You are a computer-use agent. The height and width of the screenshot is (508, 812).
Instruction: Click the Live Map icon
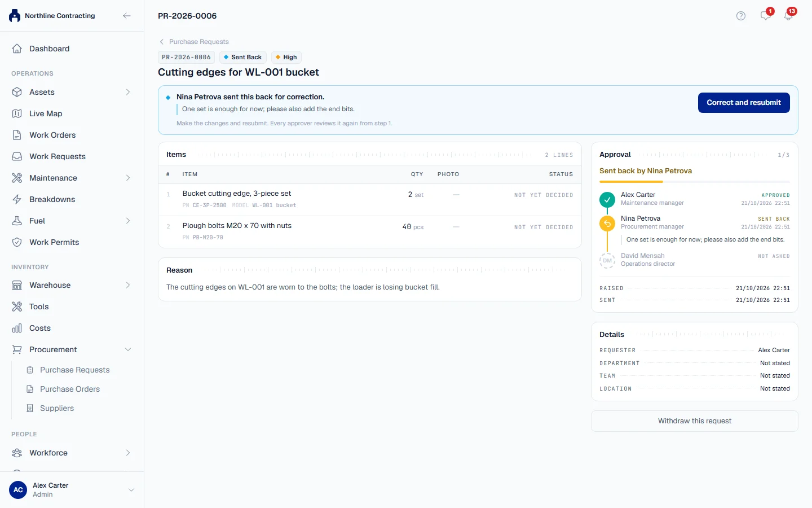coord(17,113)
